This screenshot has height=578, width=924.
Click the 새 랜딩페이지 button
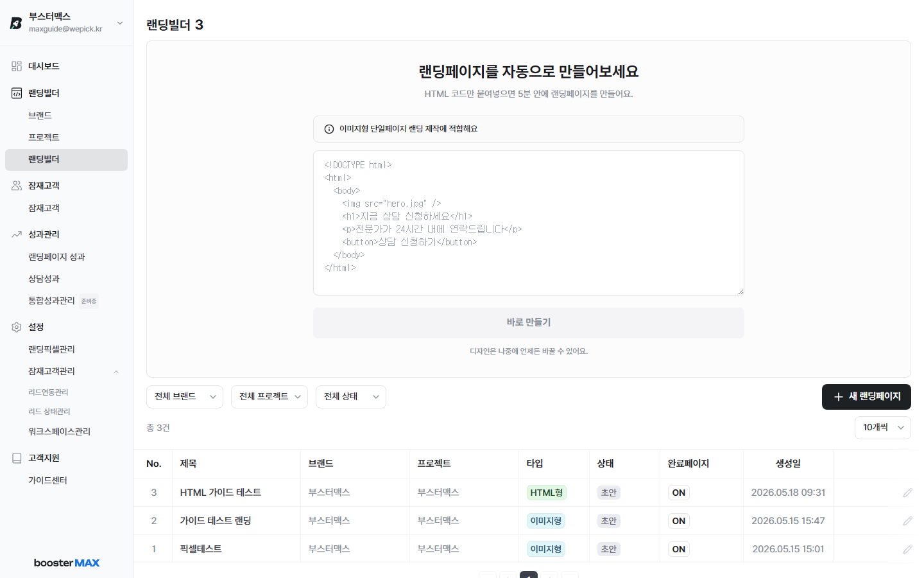[866, 397]
